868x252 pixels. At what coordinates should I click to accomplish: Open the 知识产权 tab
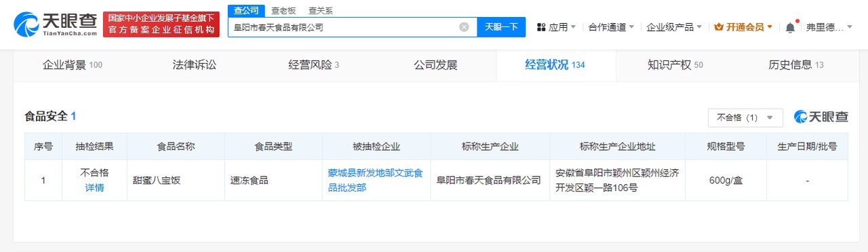(675, 65)
